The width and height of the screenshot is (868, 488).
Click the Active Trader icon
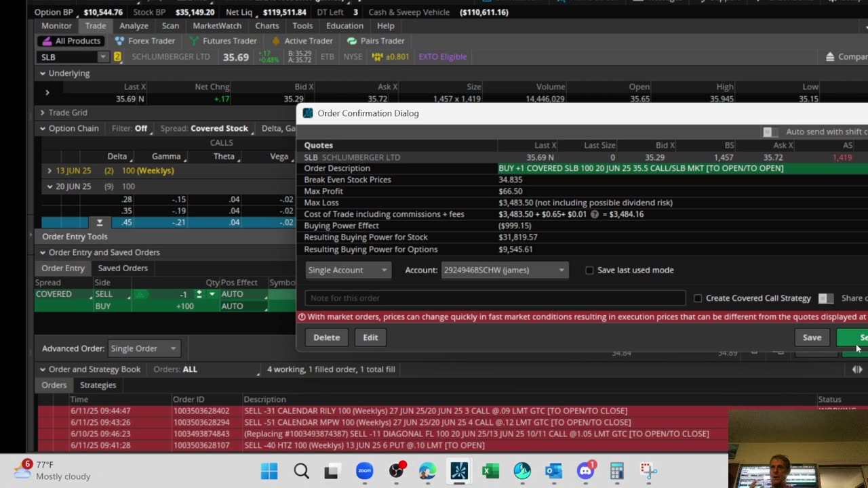tap(276, 41)
